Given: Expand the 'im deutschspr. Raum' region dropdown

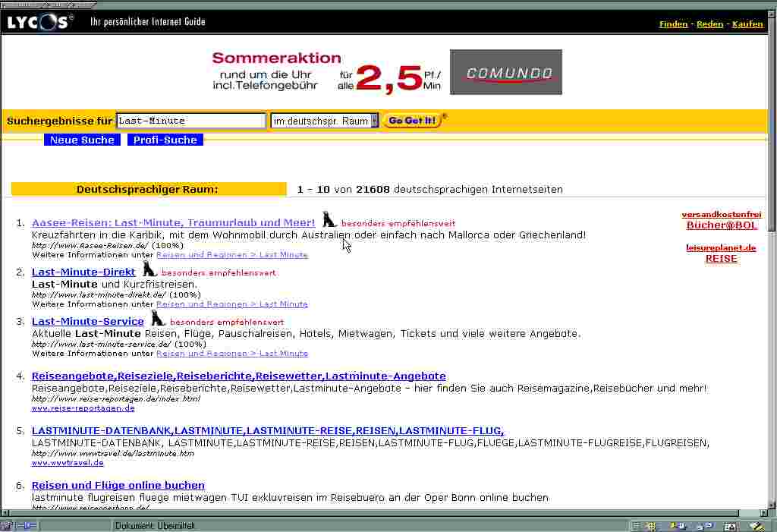Looking at the screenshot, I should (374, 121).
